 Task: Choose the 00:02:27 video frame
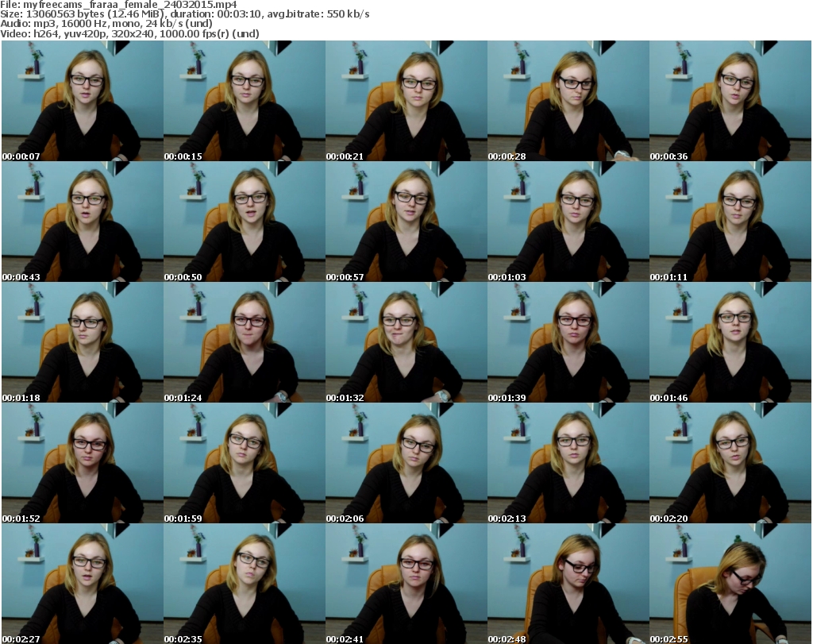(x=83, y=584)
